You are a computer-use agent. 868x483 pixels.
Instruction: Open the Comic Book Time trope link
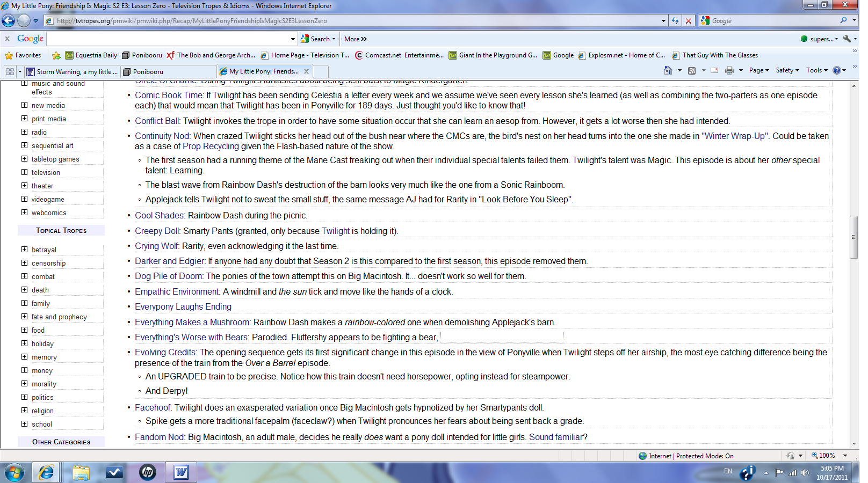point(169,95)
